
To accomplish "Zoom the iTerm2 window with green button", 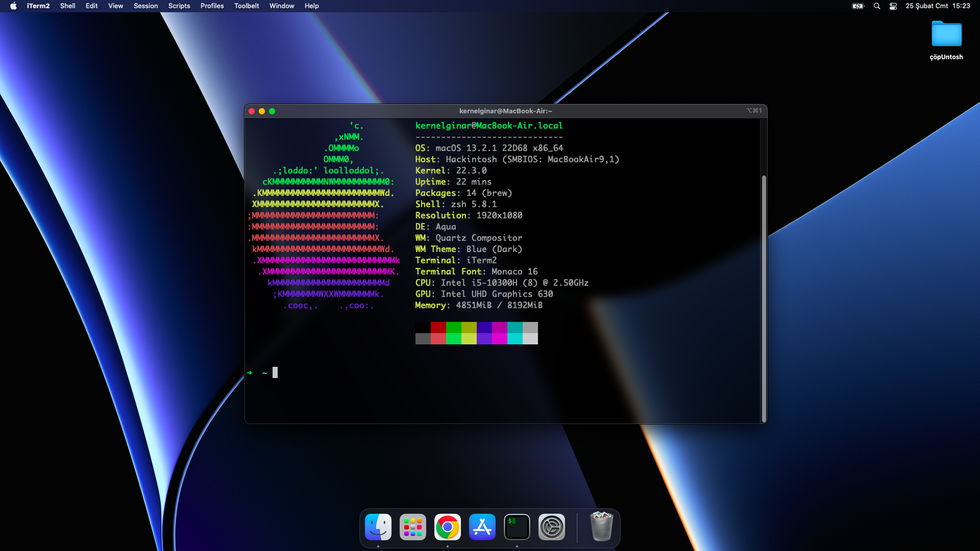I will [x=272, y=111].
